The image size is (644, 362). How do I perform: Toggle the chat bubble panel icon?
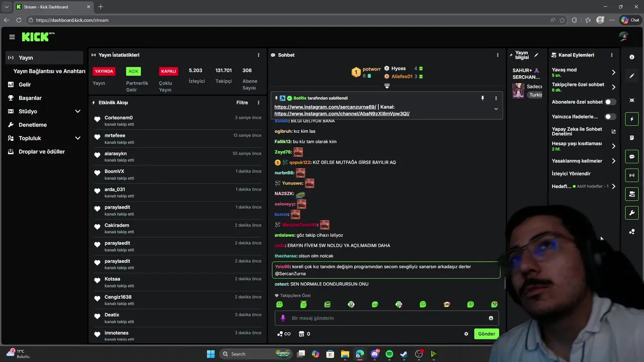[632, 156]
